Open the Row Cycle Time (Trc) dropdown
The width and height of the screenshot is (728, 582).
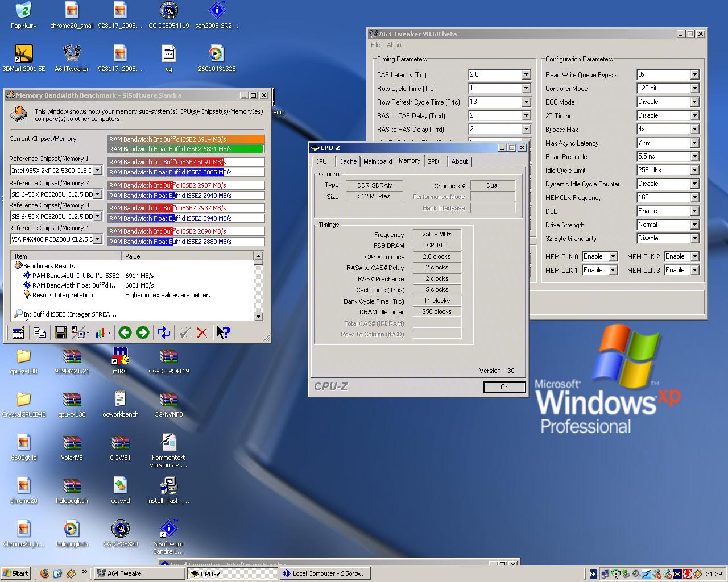click(x=526, y=88)
